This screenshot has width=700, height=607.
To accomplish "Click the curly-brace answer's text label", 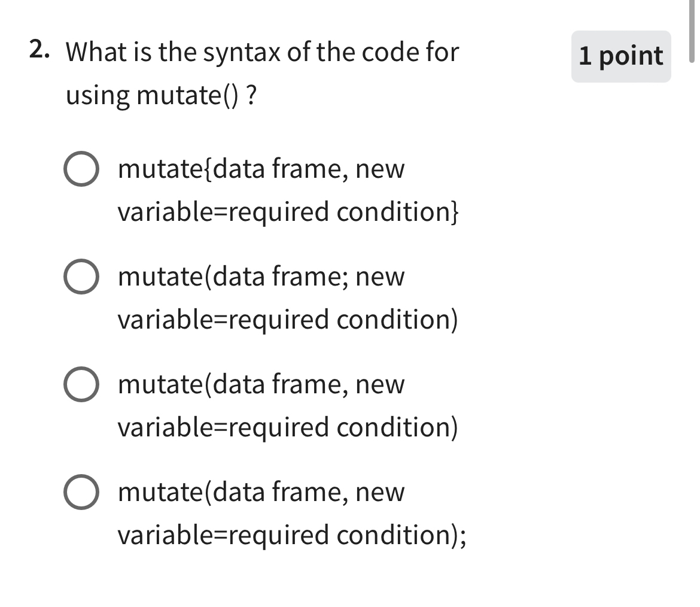I will [287, 190].
